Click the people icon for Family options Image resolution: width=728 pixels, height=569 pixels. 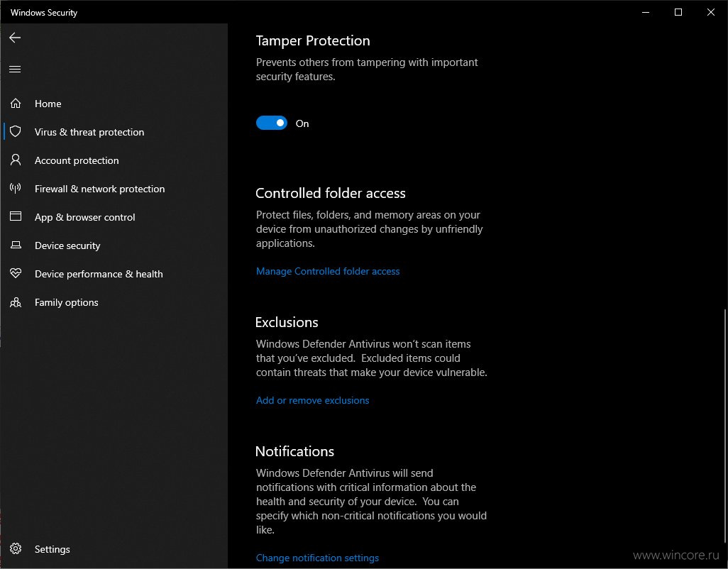tap(16, 302)
